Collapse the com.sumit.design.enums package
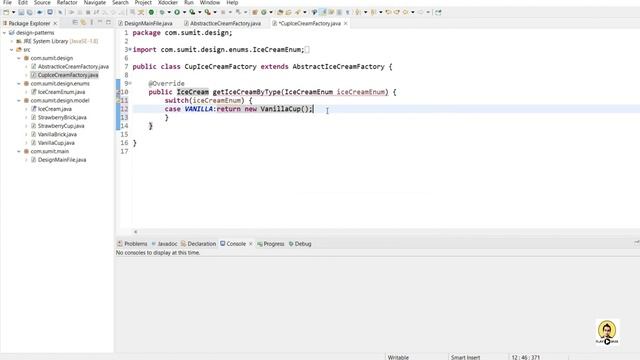Viewport: 640px width, 360px height. [x=19, y=84]
